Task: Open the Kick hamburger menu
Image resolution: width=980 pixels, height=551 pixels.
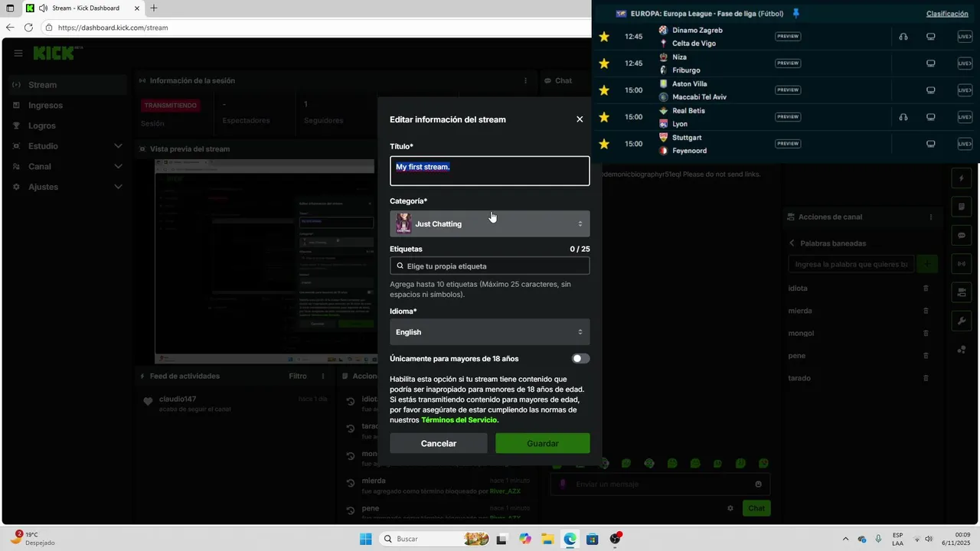Action: [18, 54]
